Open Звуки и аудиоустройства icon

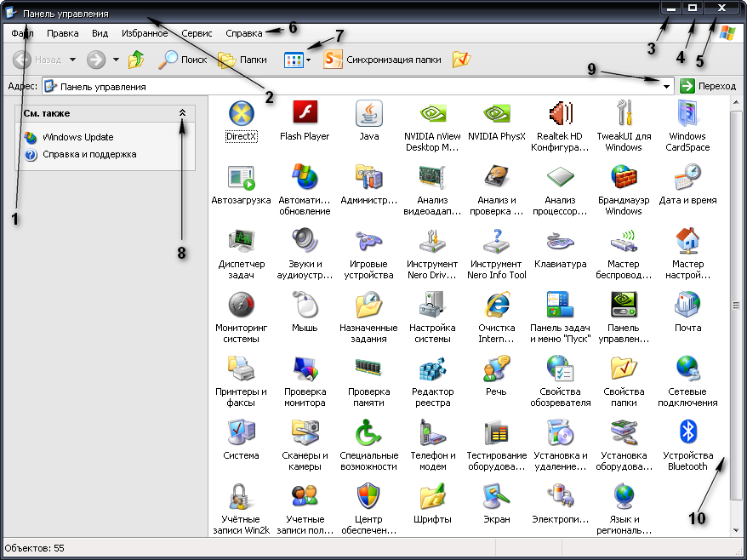click(x=305, y=241)
